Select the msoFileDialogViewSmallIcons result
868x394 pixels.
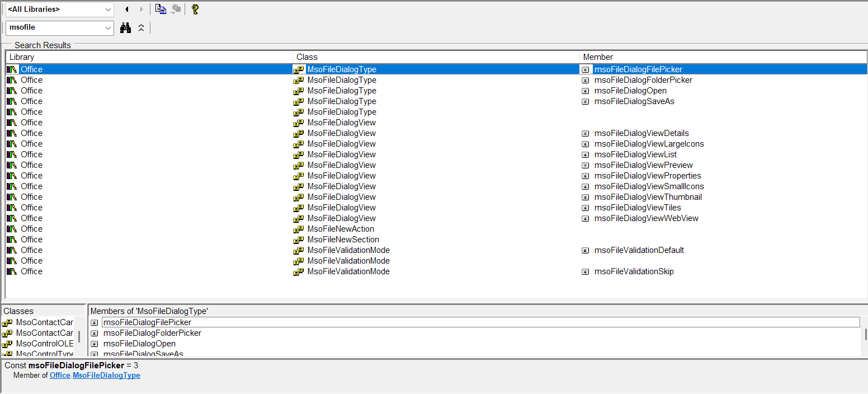point(649,186)
